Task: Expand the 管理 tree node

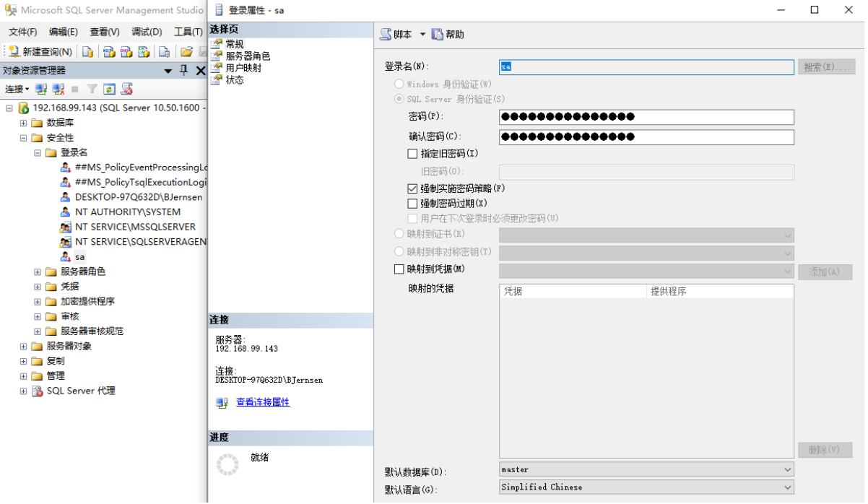Action: (x=24, y=375)
